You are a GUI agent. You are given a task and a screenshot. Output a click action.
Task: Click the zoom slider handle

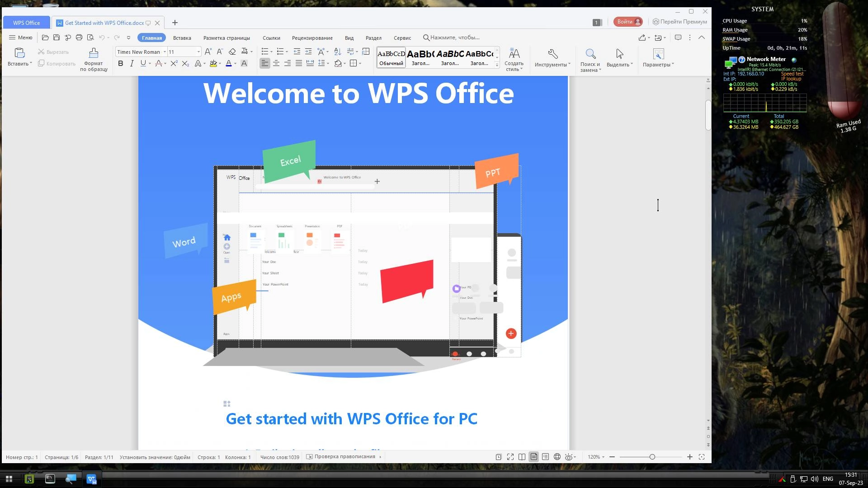(x=652, y=457)
